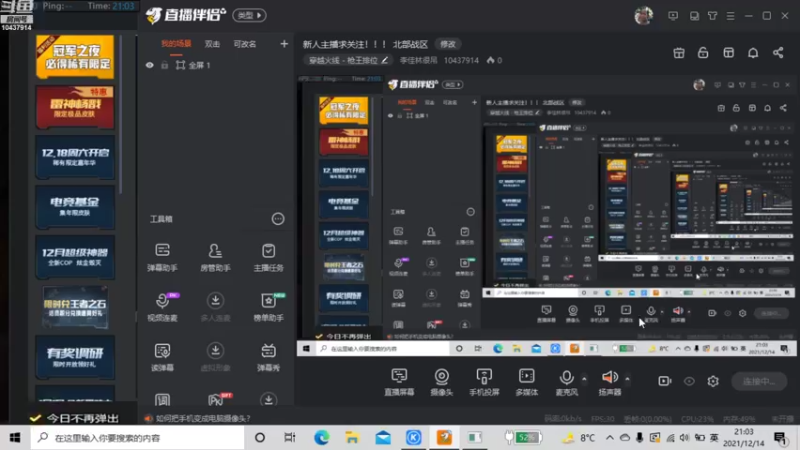The image size is (800, 450).
Task: Click the record video camera icon
Action: point(665,381)
